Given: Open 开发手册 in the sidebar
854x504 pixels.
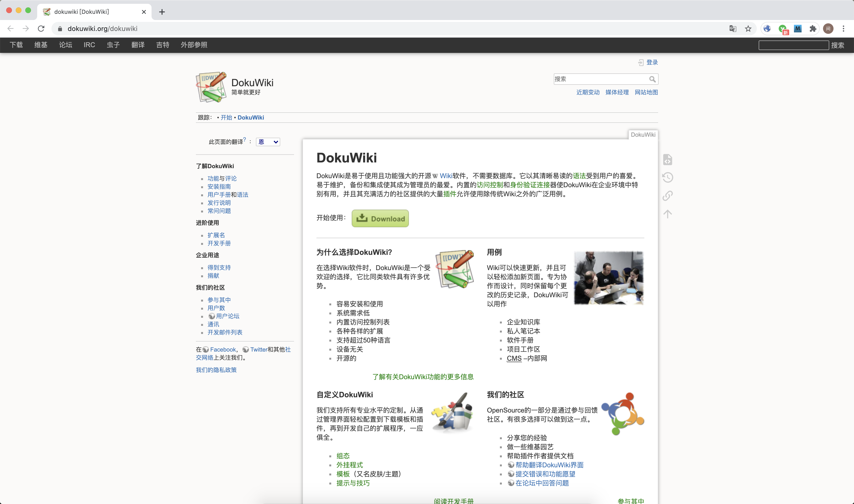Looking at the screenshot, I should tap(219, 243).
